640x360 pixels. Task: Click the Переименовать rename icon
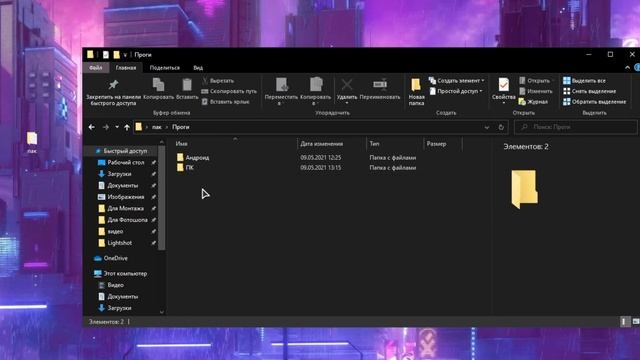point(380,89)
